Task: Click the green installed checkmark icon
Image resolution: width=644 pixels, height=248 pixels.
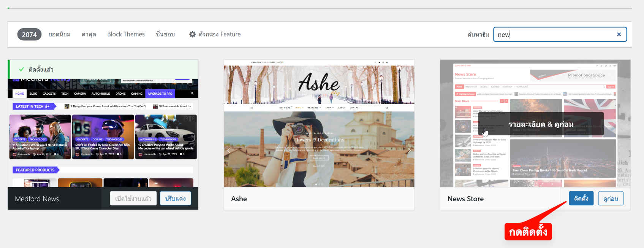Action: tap(22, 69)
